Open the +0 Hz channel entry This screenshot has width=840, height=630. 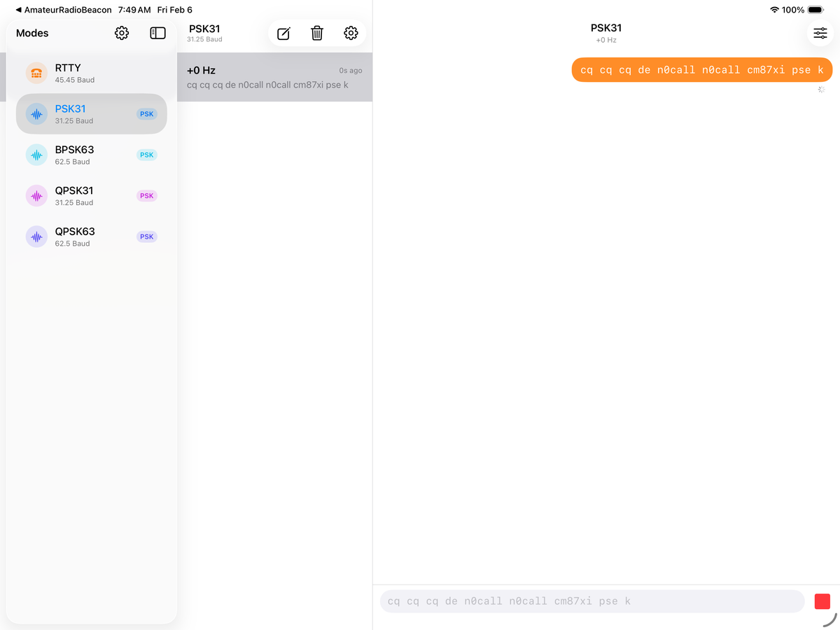click(274, 77)
